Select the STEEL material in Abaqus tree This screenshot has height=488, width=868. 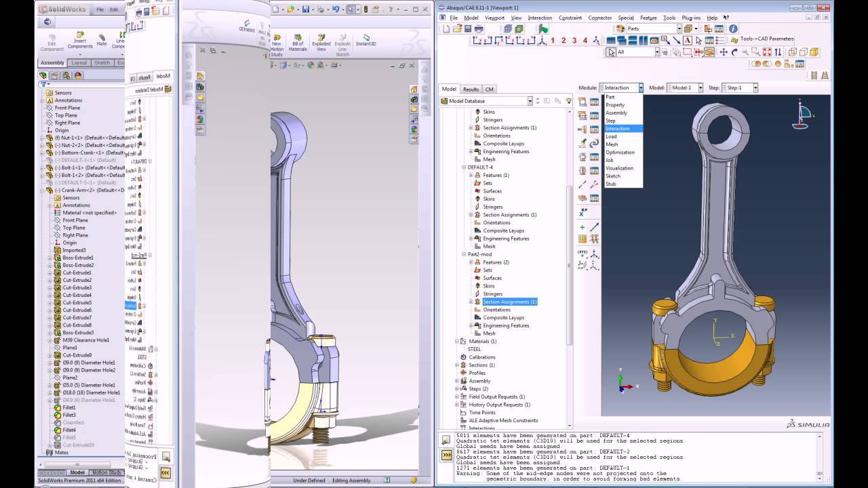(474, 349)
